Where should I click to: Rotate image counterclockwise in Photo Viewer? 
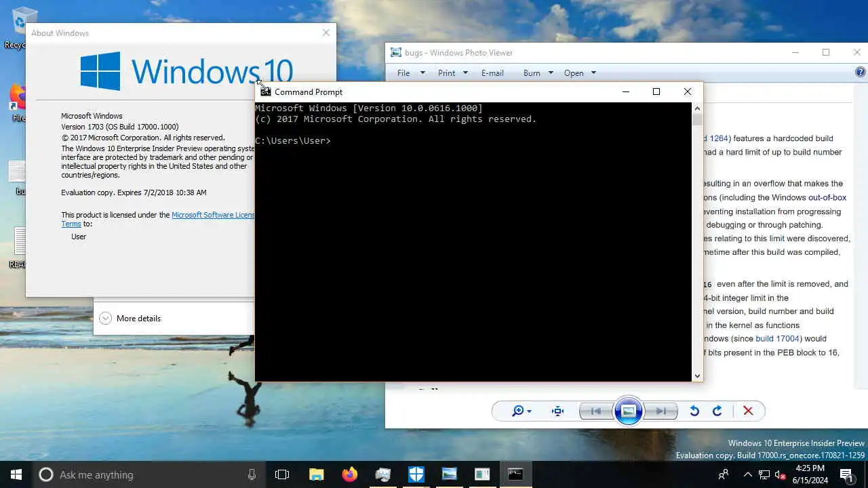click(694, 411)
